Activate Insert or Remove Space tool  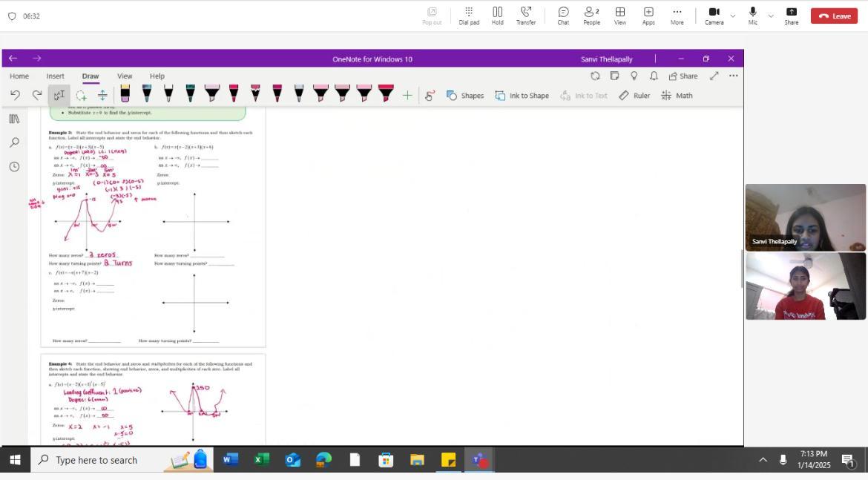(x=102, y=95)
